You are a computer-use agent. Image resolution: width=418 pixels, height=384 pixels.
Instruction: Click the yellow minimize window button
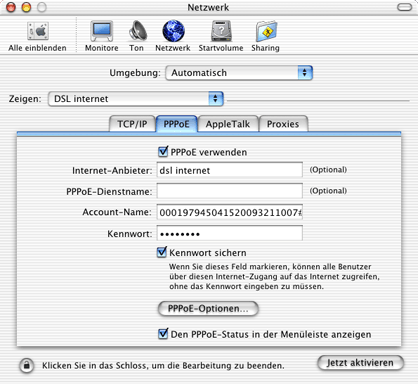tap(26, 7)
